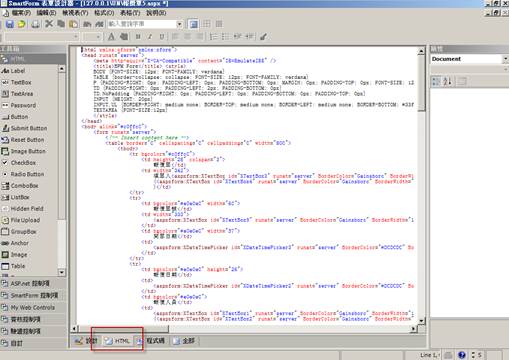Select the Image Button control in toolbox
509x360 pixels.
pyautogui.click(x=29, y=151)
